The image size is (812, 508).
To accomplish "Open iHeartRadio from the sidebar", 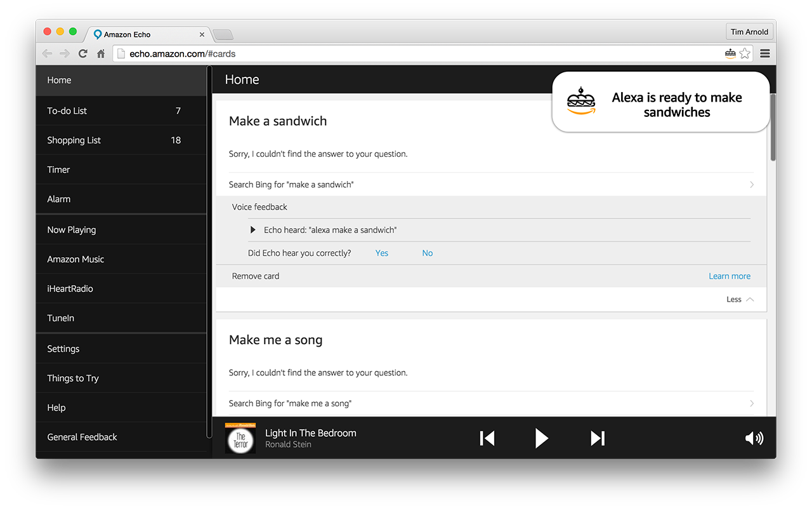I will click(x=121, y=288).
